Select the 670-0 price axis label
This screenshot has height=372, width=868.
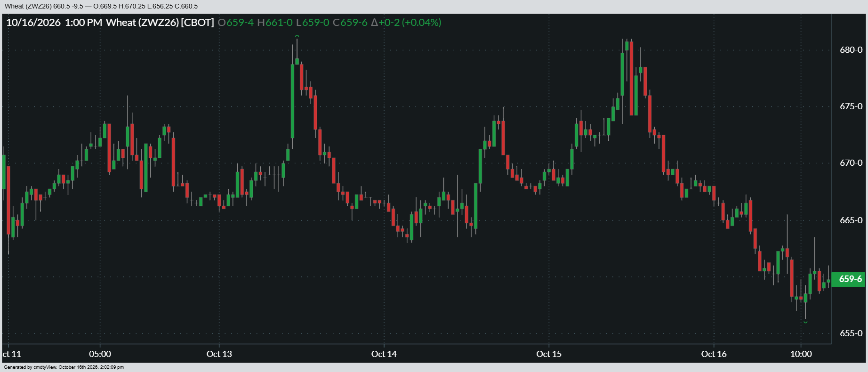pyautogui.click(x=851, y=163)
